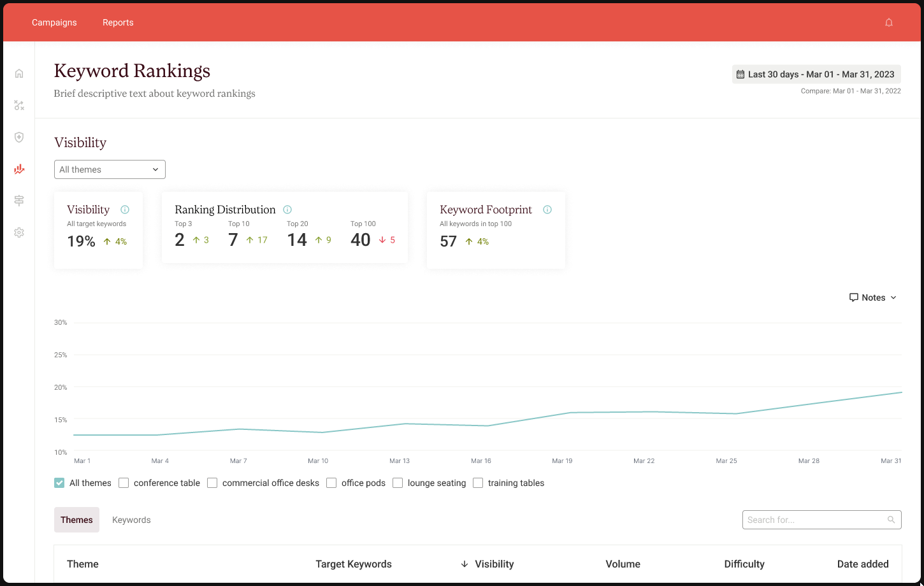
Task: Click the Top 20 value 14
Action: click(297, 240)
